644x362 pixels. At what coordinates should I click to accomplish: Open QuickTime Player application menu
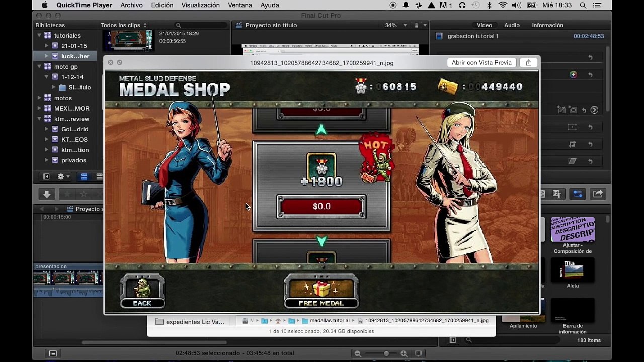(x=84, y=5)
